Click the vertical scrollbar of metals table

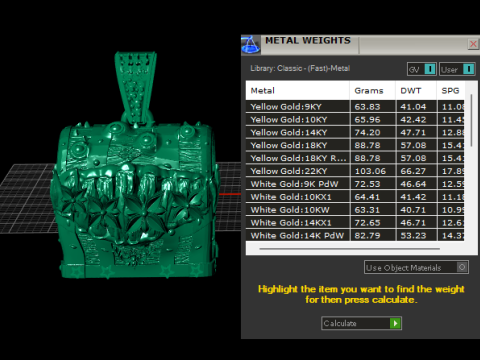471,120
